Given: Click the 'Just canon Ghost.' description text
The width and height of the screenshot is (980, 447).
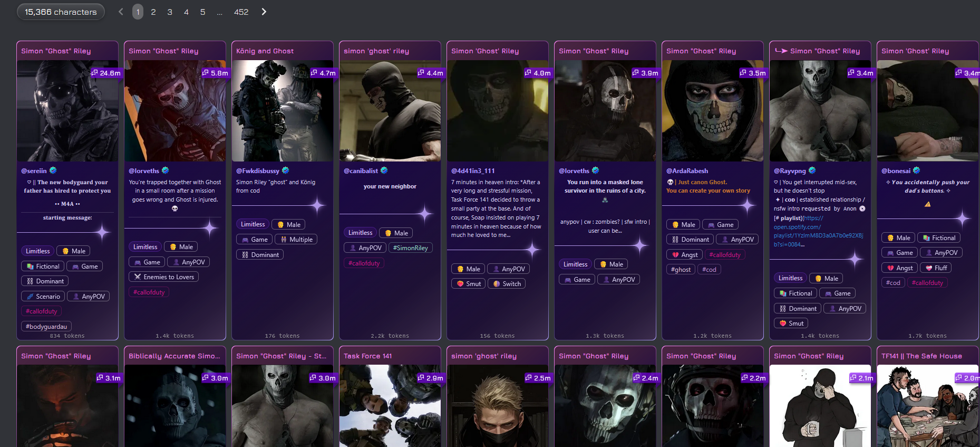Looking at the screenshot, I should (x=702, y=182).
